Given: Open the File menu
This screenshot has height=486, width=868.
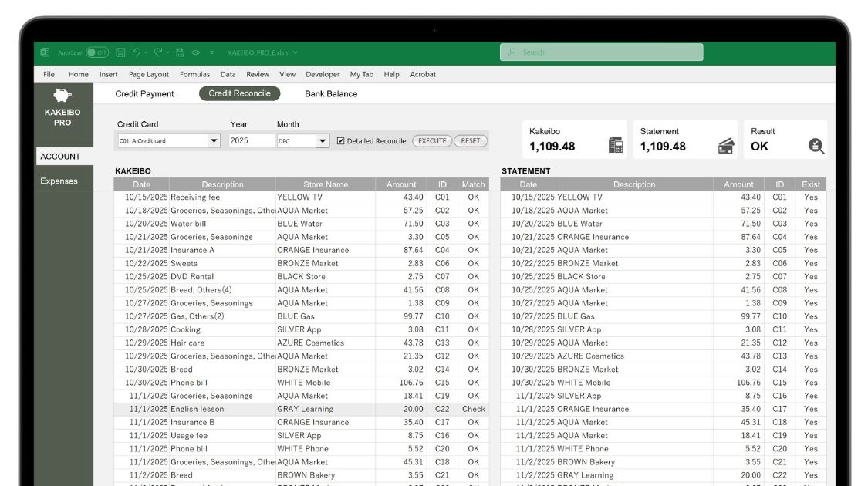Looking at the screenshot, I should click(49, 74).
